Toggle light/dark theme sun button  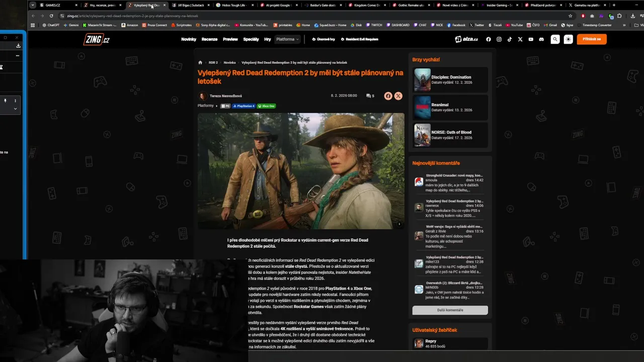coord(568,39)
